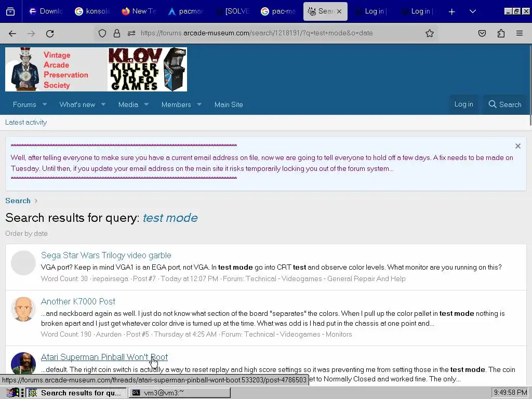Click the Search breadcrumb link
This screenshot has height=399, width=532.
[18, 201]
